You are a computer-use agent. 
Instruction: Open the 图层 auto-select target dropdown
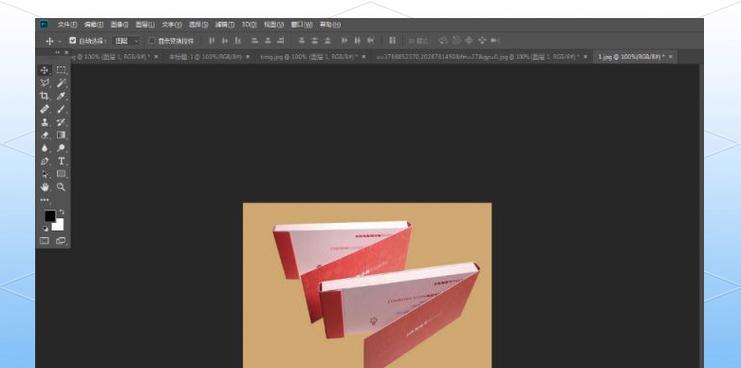(x=127, y=41)
